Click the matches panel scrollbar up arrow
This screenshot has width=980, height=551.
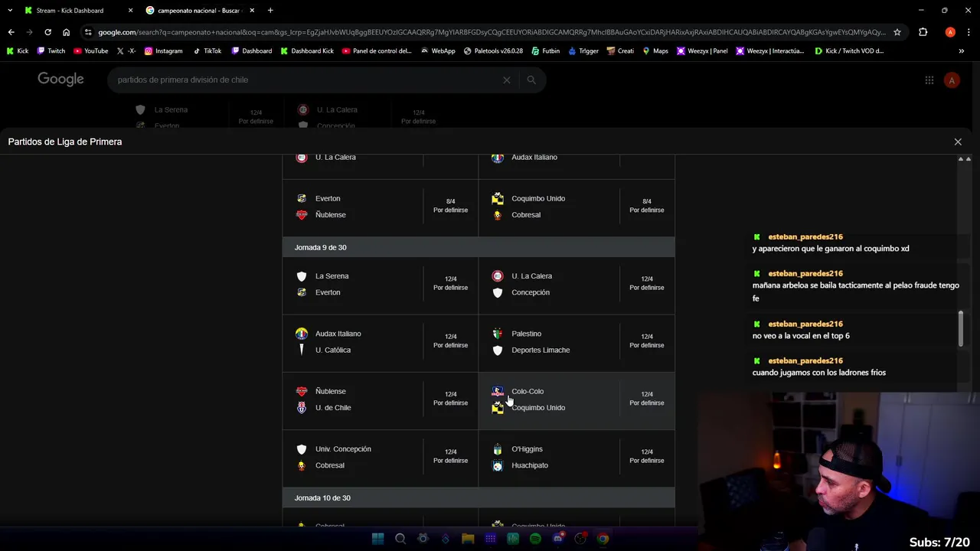tap(961, 159)
